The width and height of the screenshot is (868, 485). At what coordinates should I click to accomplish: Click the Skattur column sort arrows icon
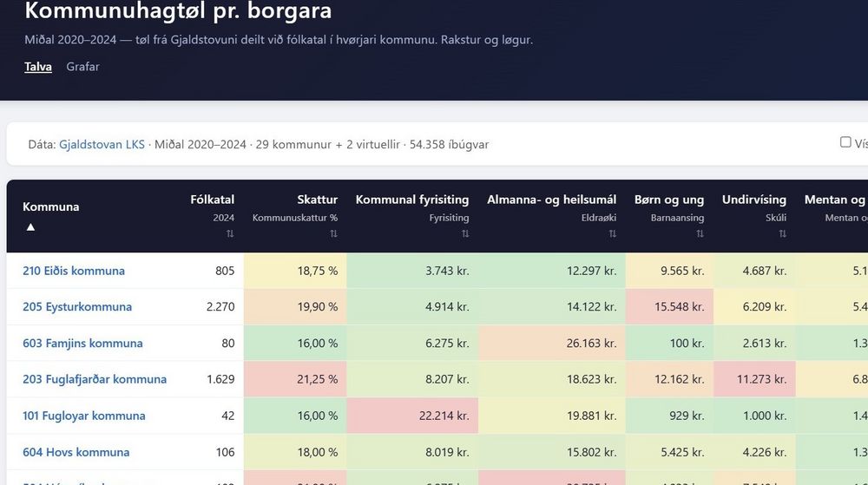(333, 234)
